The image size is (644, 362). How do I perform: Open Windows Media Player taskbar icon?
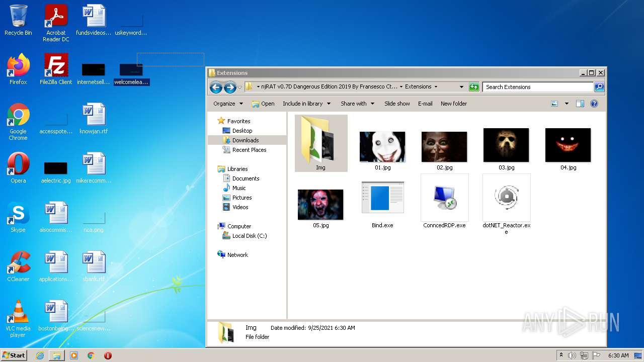(74, 355)
